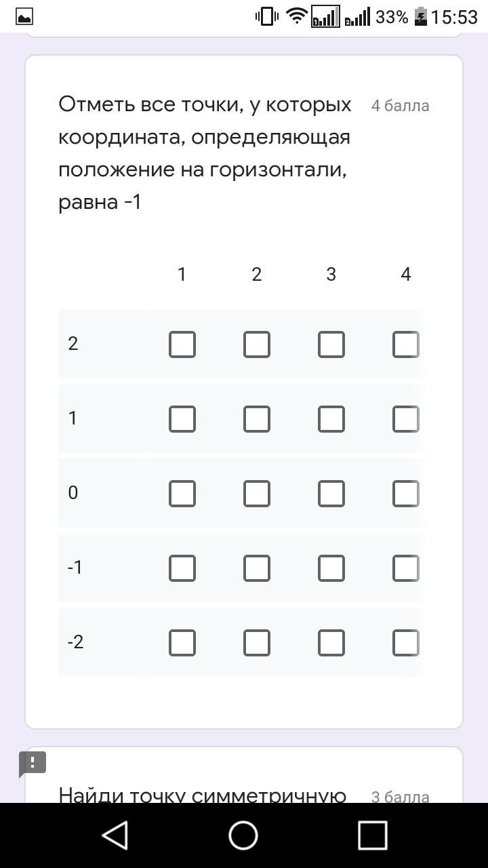Check the box in row 1, column 2

tap(256, 419)
